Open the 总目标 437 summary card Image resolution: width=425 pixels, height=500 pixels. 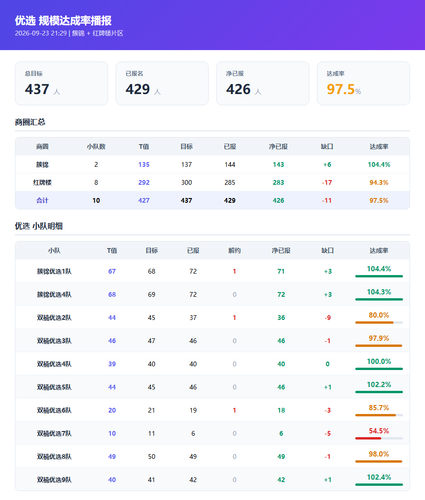coord(61,83)
